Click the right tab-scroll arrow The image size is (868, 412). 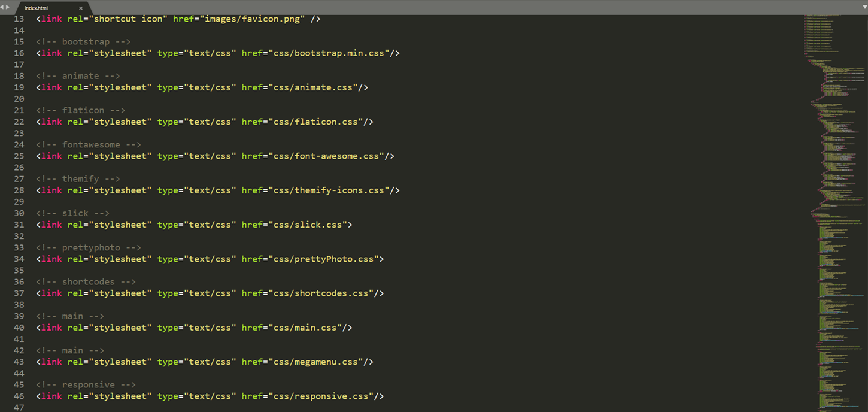coord(8,7)
